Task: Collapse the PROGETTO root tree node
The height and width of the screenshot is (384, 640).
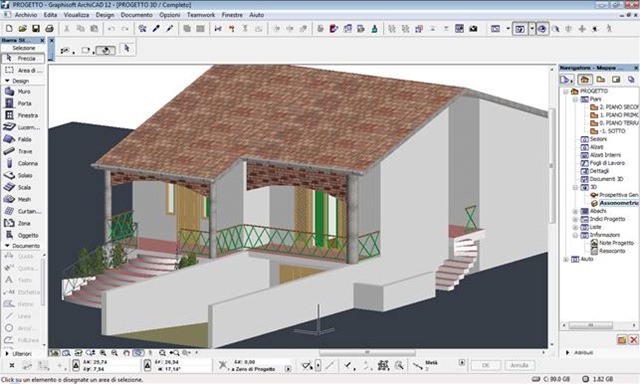Action: pos(566,91)
